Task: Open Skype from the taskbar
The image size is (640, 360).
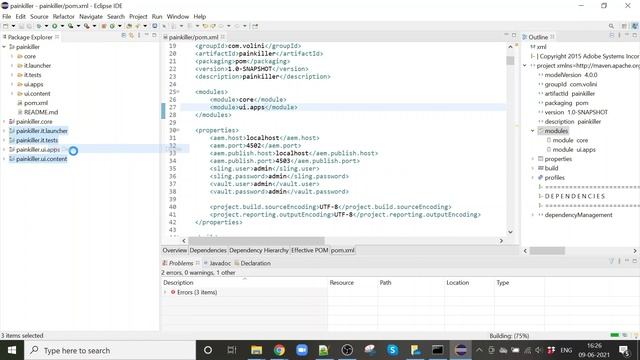Action: point(393,350)
